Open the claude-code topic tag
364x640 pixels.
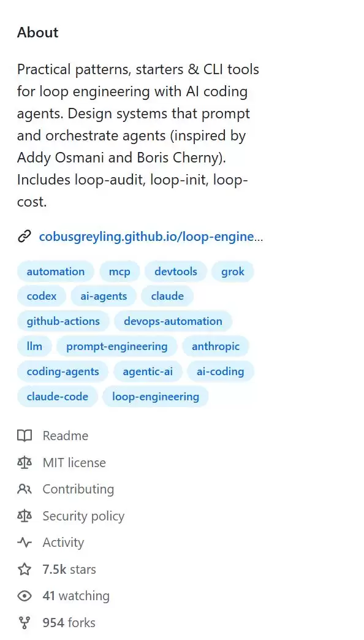pos(57,397)
